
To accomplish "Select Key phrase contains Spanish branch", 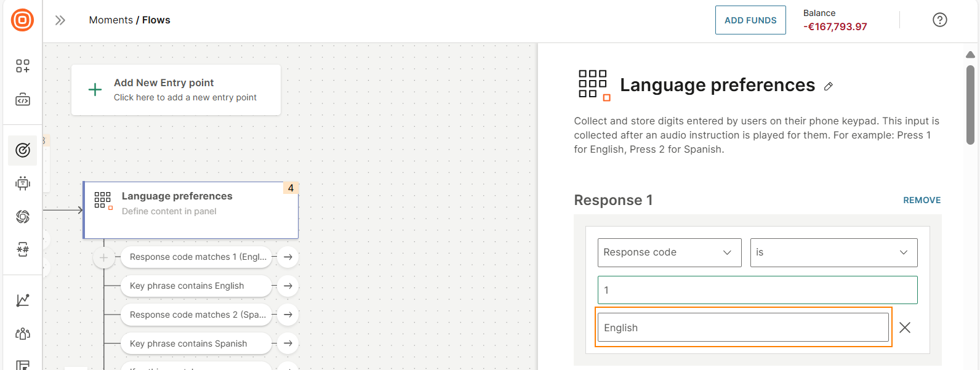I will [x=196, y=344].
